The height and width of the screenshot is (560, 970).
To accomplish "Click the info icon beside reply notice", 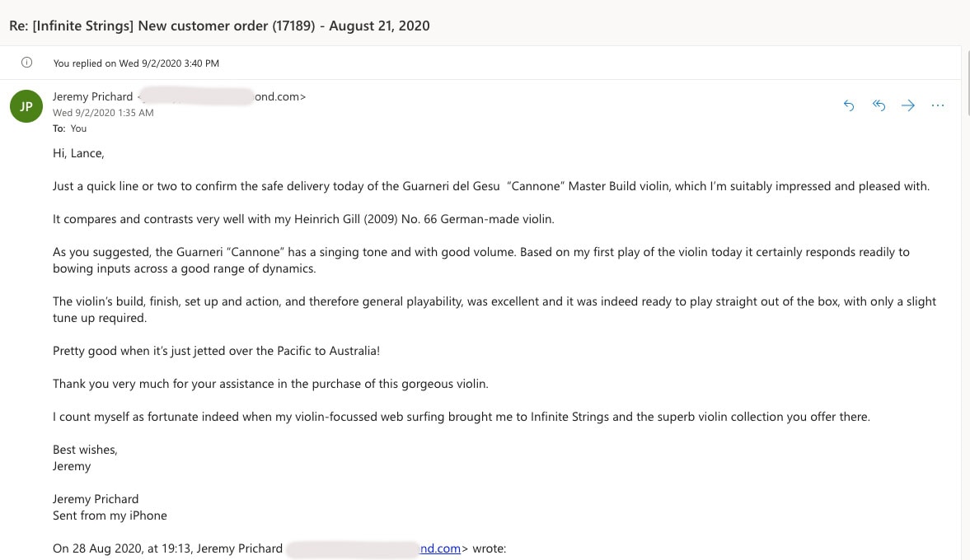I will point(26,63).
